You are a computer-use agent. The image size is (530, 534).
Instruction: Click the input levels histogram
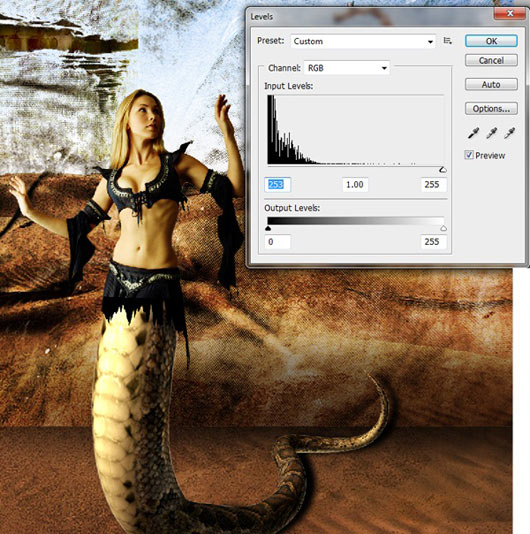click(356, 130)
